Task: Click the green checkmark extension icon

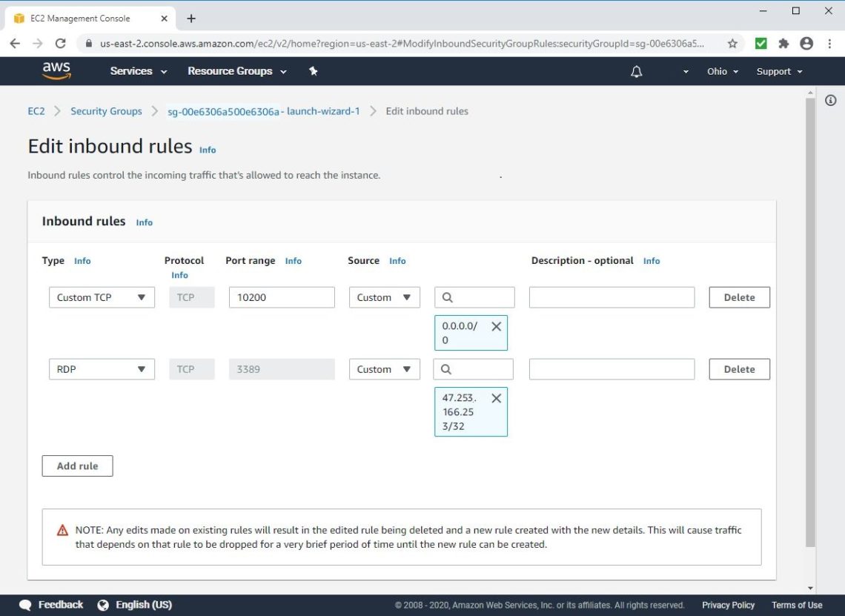Action: click(x=761, y=44)
